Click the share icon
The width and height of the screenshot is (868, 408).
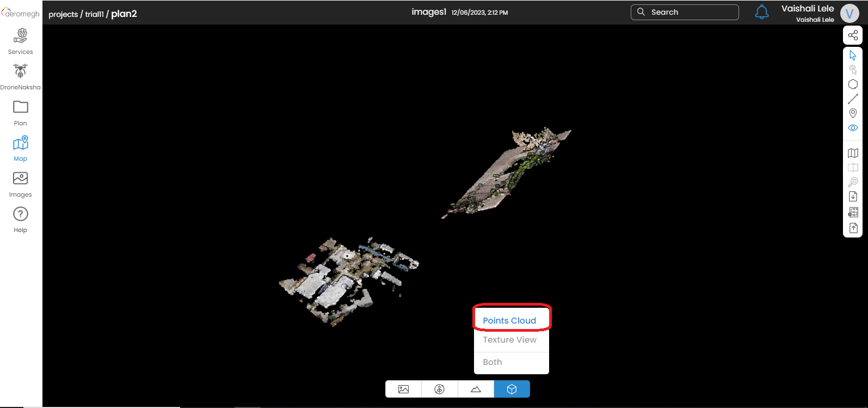click(x=853, y=35)
